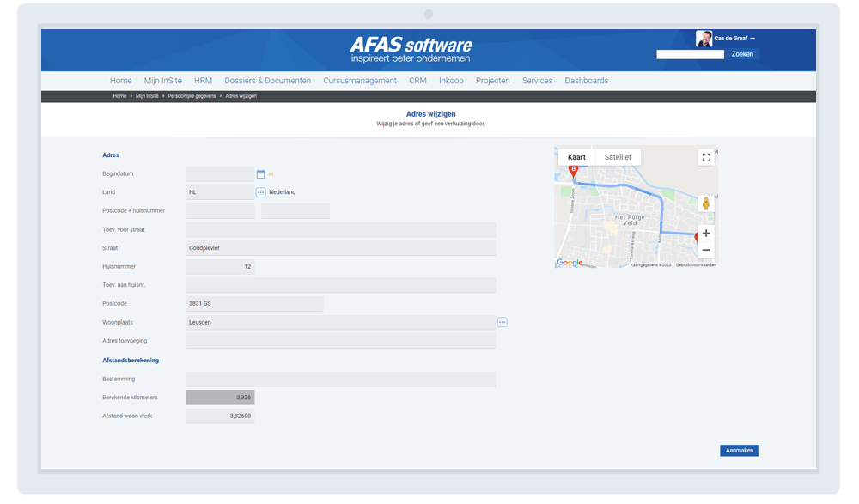Click the Adres section heading
859x504 pixels.
111,155
